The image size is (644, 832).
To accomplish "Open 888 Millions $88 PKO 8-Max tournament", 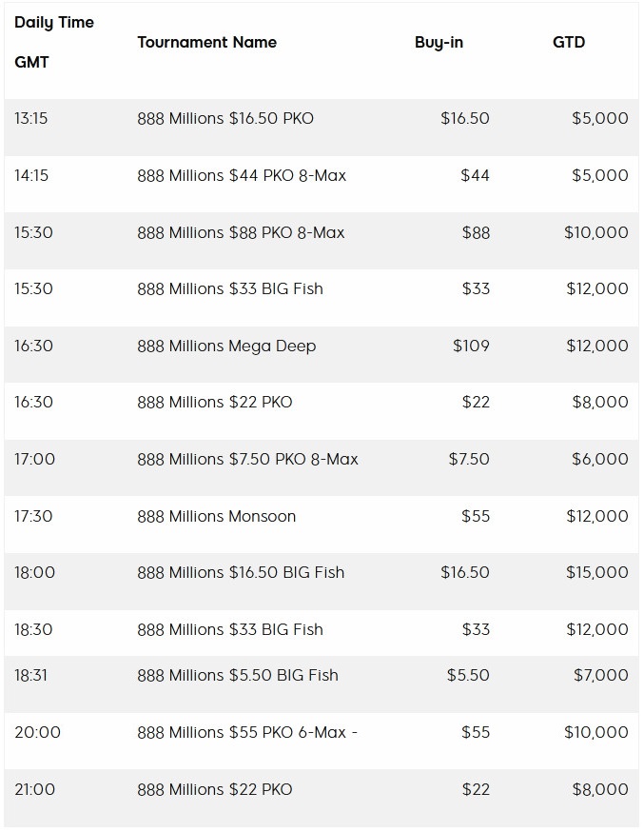I will (x=241, y=232).
